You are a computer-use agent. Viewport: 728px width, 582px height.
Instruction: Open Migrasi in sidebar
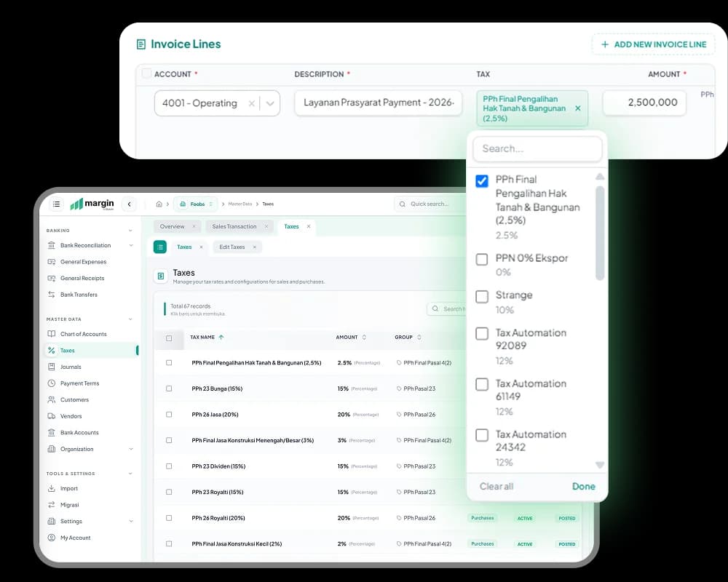[x=69, y=504]
